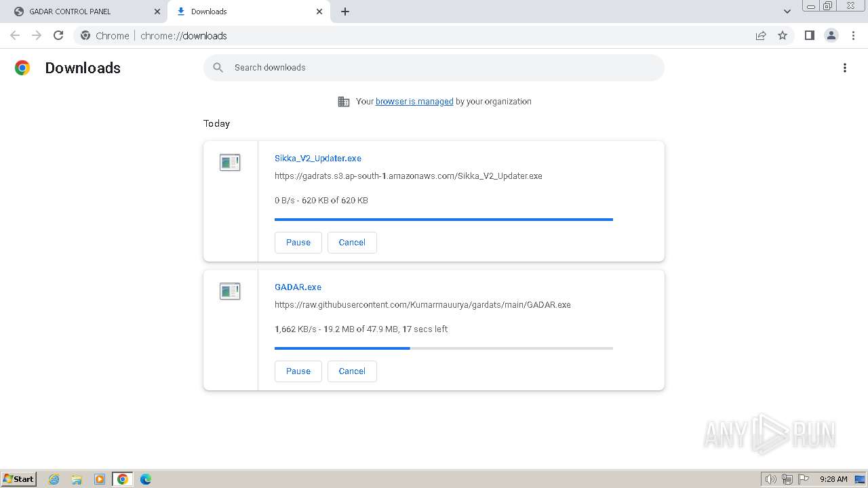The height and width of the screenshot is (488, 868).
Task: Click into the Search downloads field
Action: pos(434,68)
